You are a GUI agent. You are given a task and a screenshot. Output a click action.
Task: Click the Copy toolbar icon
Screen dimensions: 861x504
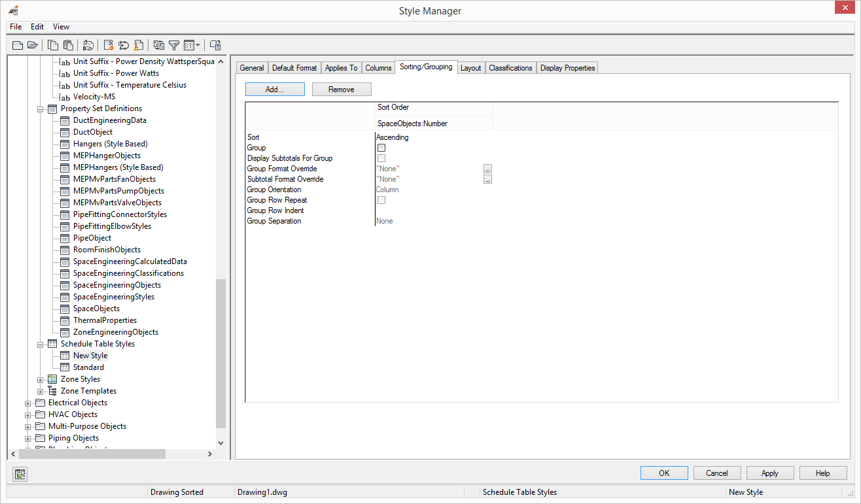[53, 45]
